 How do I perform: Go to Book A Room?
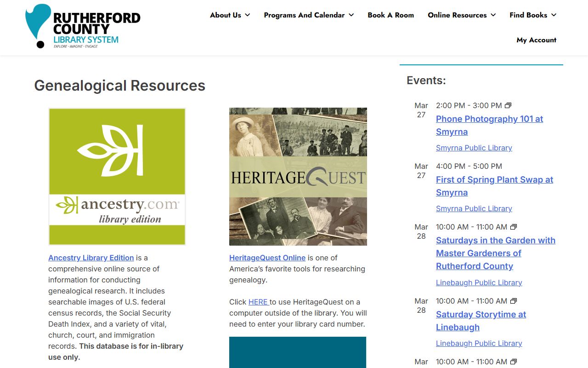click(x=391, y=15)
